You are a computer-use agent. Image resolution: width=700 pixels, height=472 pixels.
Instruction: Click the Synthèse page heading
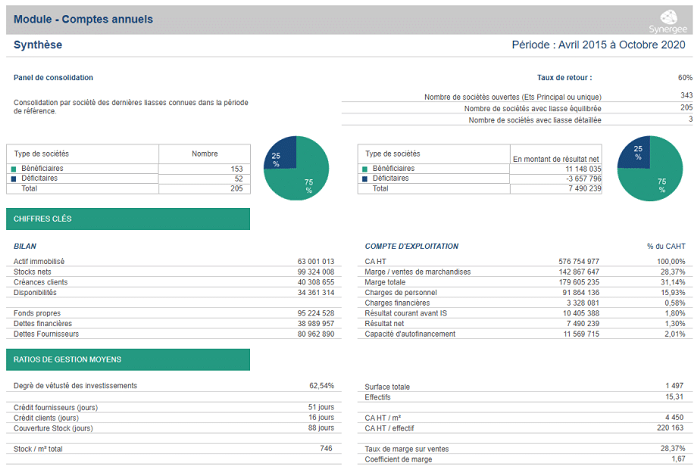tap(38, 45)
